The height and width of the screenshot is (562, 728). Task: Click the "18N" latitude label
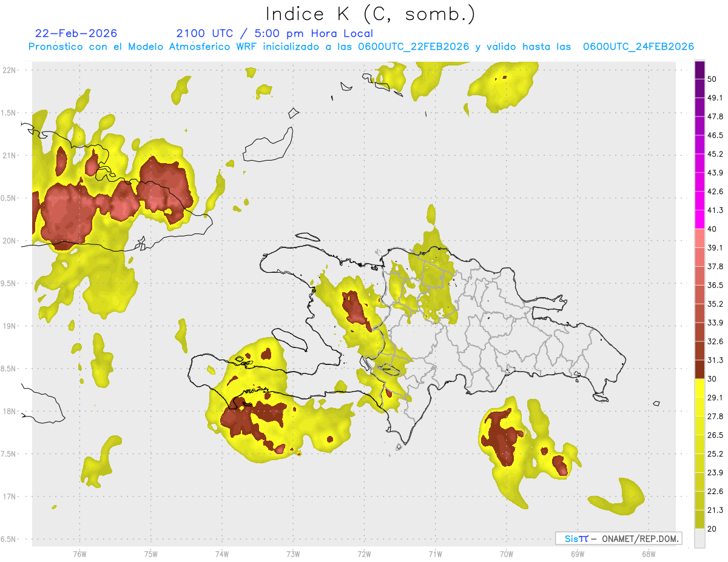coord(9,411)
